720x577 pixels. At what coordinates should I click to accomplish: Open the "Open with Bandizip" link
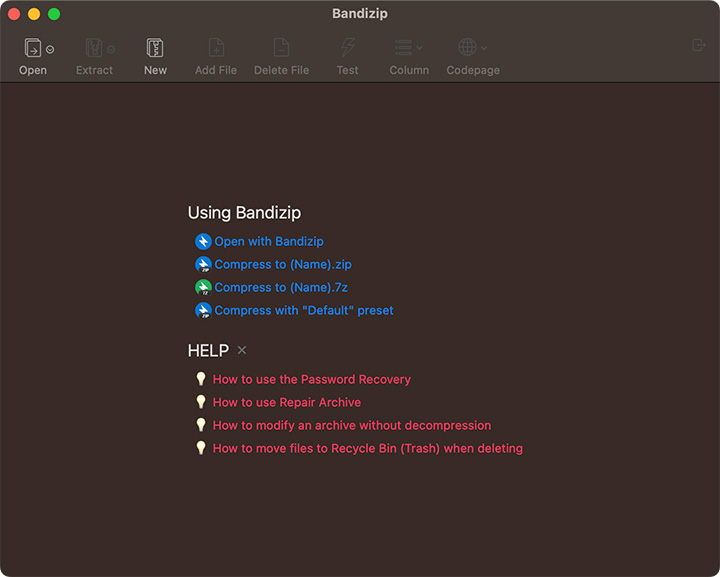(x=269, y=241)
